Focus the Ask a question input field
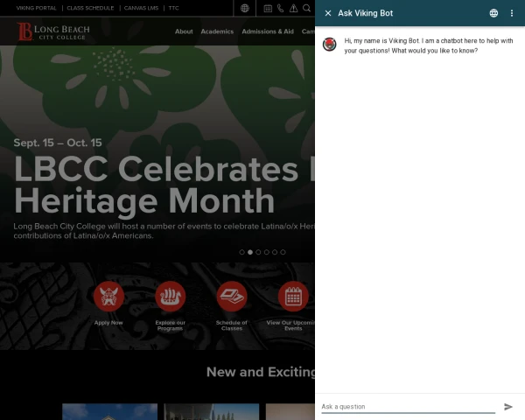The image size is (525, 420). pyautogui.click(x=408, y=407)
